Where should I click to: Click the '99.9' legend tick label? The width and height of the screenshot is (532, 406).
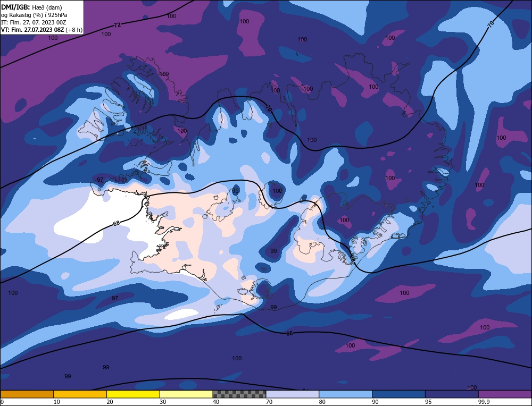click(485, 402)
